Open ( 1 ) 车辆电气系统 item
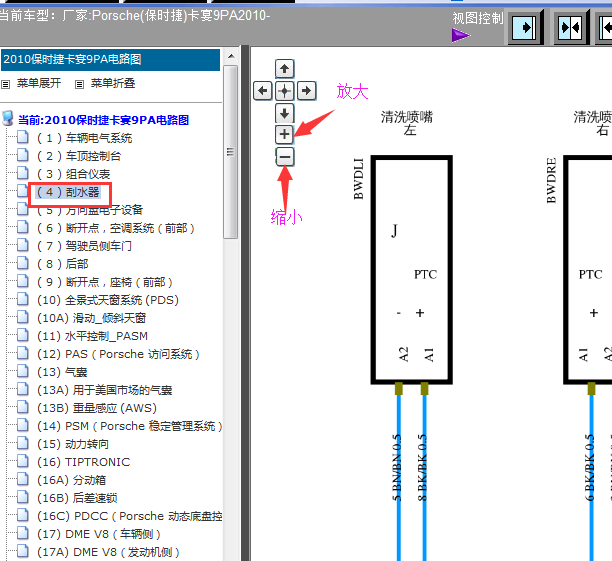 click(84, 138)
